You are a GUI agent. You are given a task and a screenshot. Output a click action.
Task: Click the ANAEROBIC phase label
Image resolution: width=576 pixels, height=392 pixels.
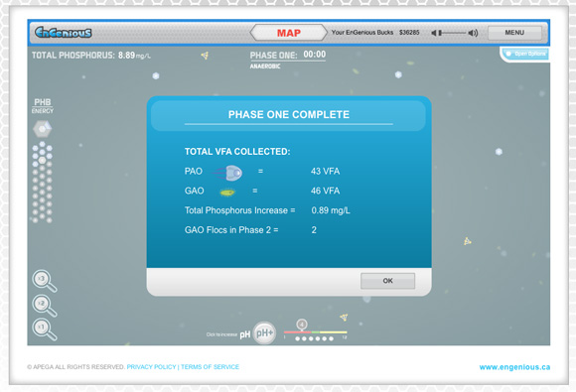coord(265,66)
